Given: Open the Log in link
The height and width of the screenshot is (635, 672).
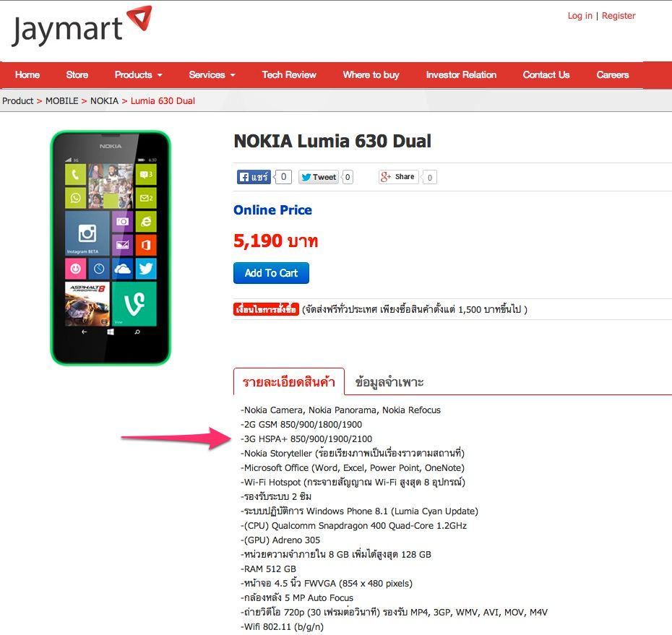Looking at the screenshot, I should (580, 16).
